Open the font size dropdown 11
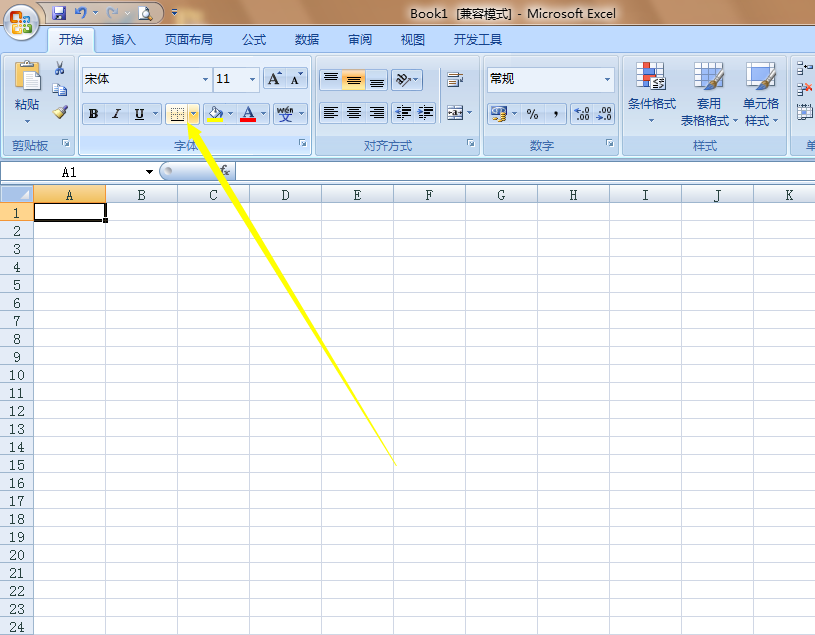 pos(253,80)
